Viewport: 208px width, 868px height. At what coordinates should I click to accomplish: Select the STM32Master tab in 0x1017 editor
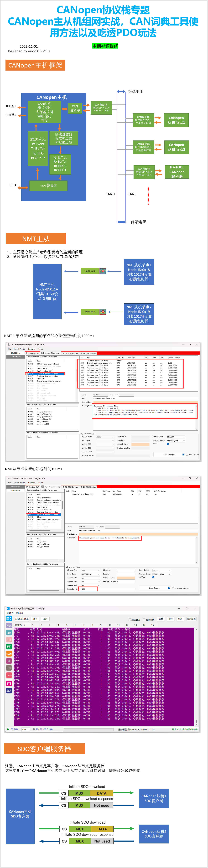click(16, 491)
